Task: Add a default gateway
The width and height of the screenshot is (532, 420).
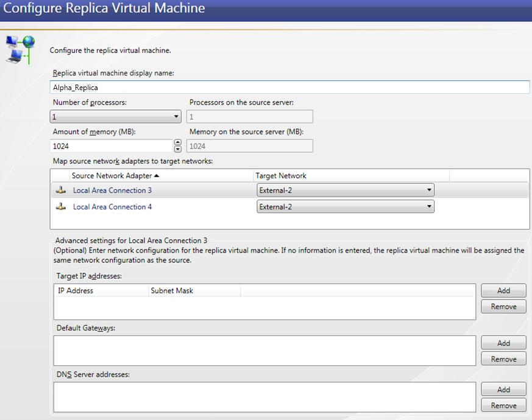Action: tap(503, 343)
